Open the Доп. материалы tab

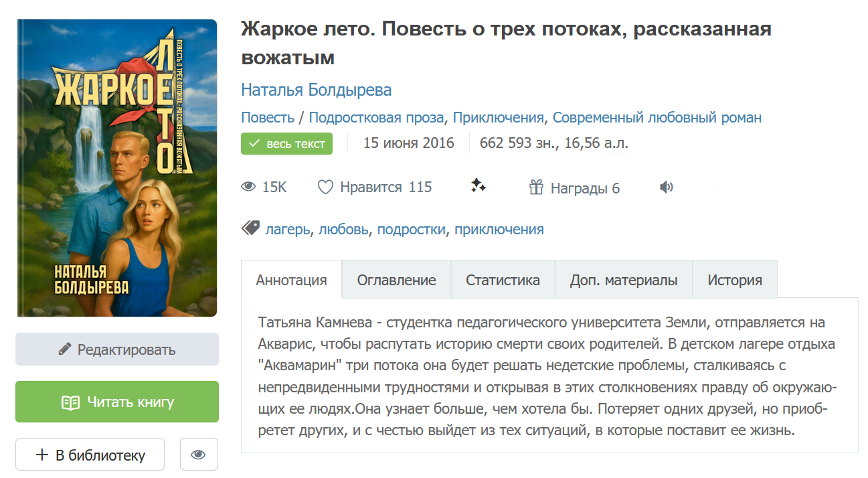pyautogui.click(x=623, y=280)
